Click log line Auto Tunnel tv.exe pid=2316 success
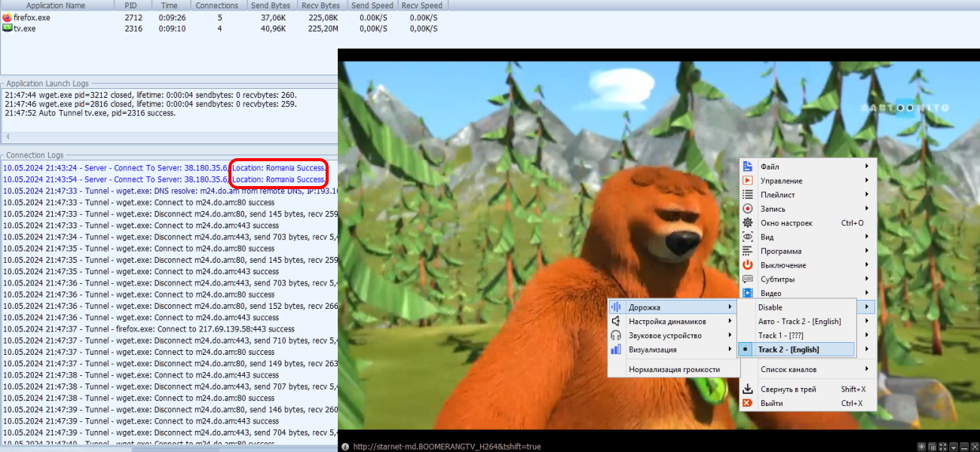The width and height of the screenshot is (980, 452). click(x=90, y=113)
